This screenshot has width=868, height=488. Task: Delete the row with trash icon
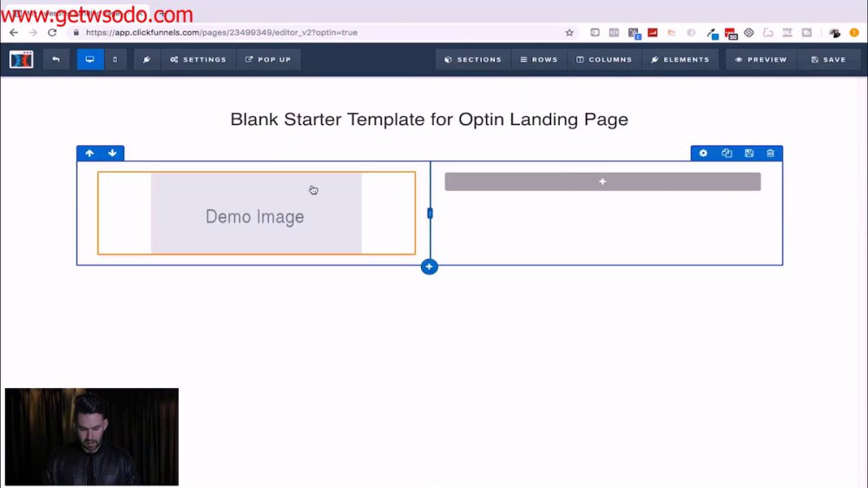click(771, 153)
